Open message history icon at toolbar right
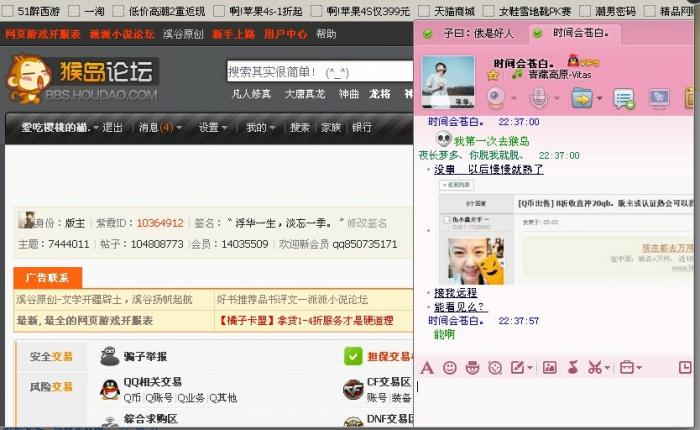Screen dimensions: 700x430 [685, 368]
